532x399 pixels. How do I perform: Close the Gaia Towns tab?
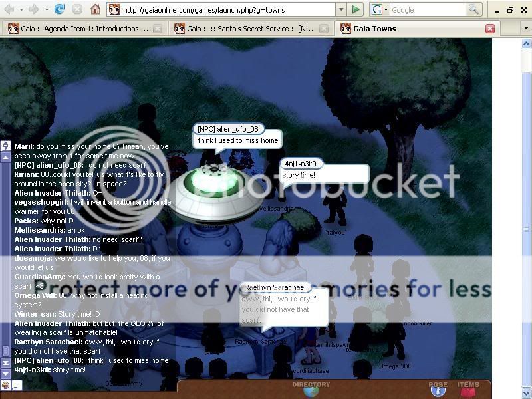click(490, 29)
